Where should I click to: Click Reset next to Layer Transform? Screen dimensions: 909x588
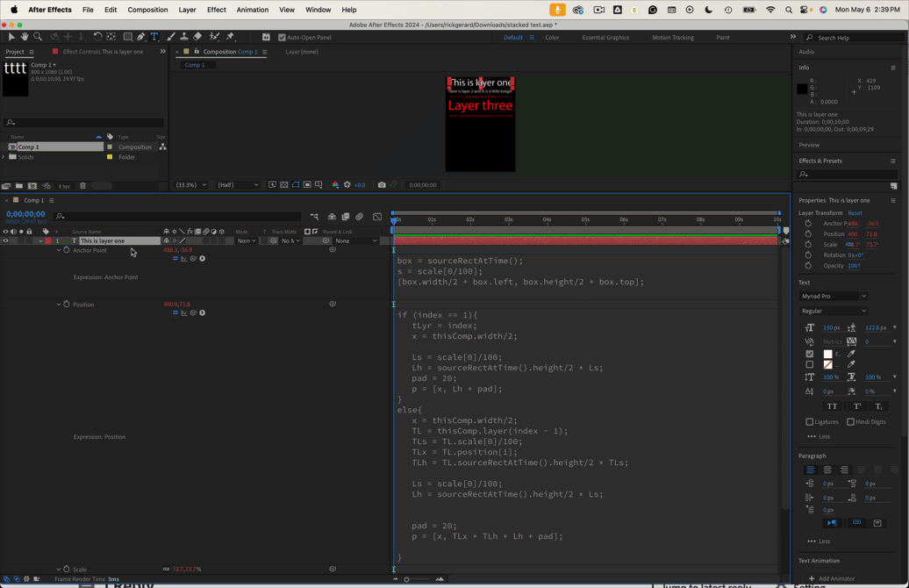coord(855,213)
